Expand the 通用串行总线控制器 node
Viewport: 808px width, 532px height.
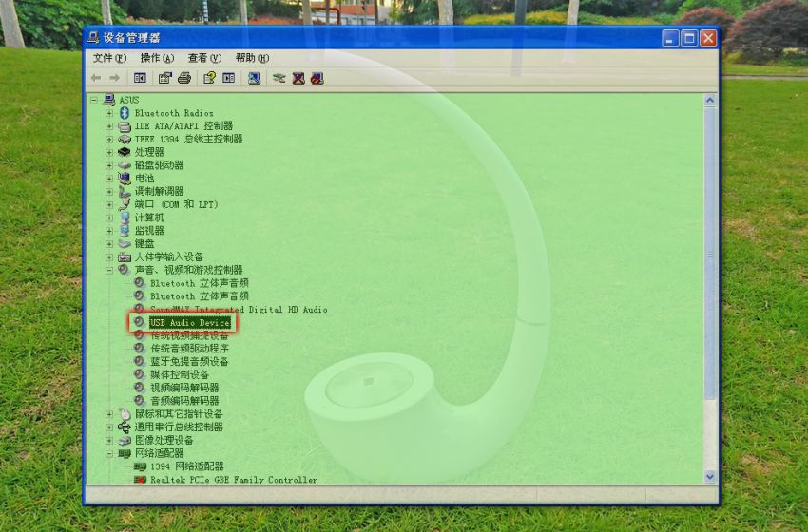(x=109, y=427)
